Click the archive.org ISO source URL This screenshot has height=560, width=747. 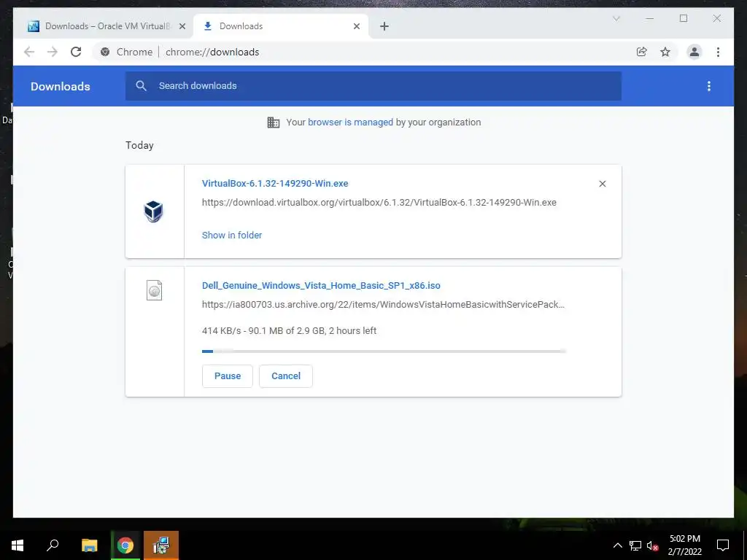[383, 304]
